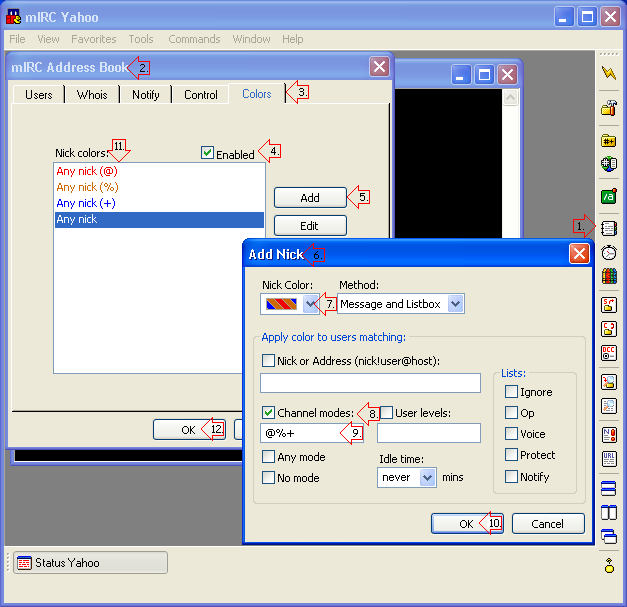This screenshot has height=607, width=627.
Task: Switch to the Notify tab
Action: pos(146,95)
